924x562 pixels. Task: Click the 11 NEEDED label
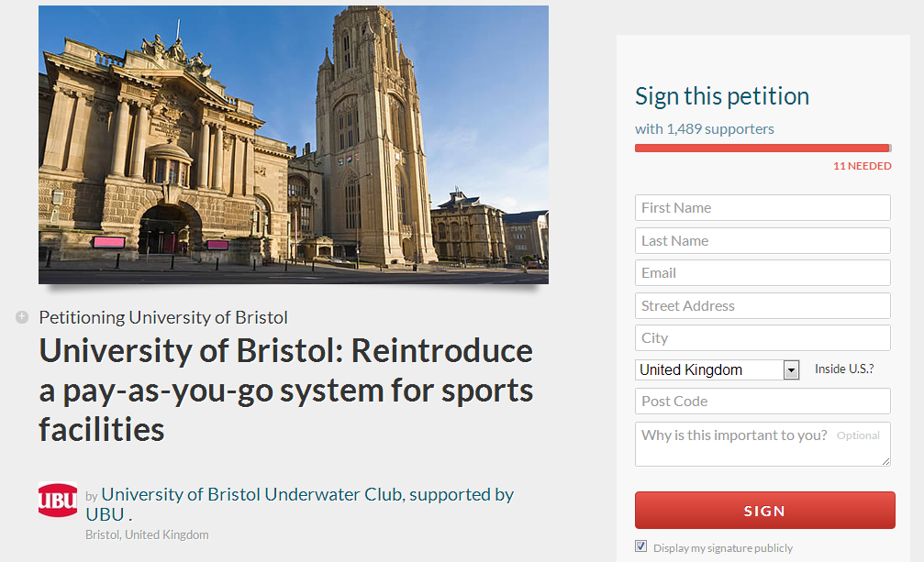tap(862, 166)
